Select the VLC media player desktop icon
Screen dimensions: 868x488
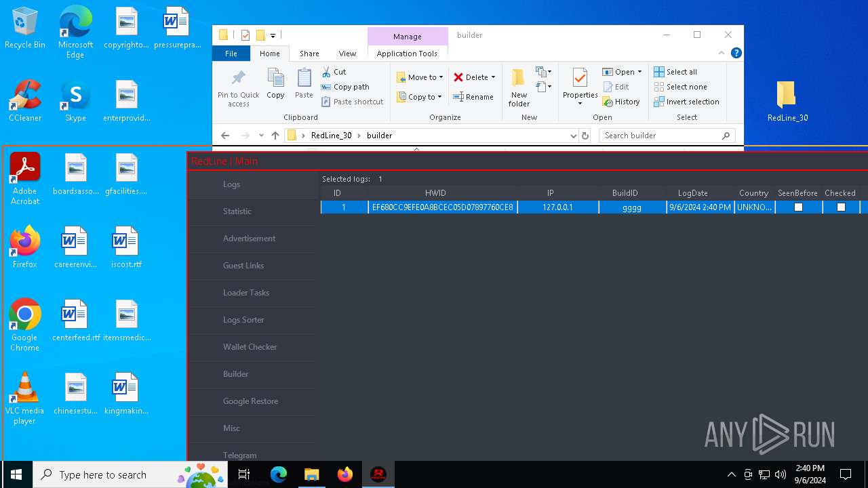tap(25, 399)
